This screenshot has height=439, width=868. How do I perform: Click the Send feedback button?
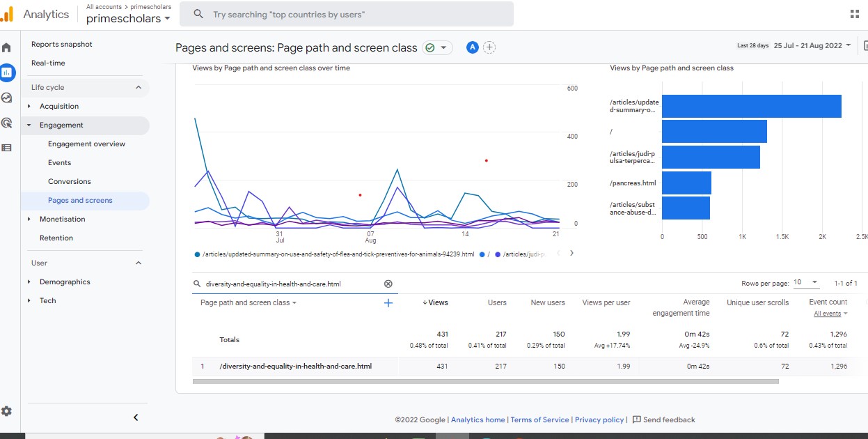point(663,419)
